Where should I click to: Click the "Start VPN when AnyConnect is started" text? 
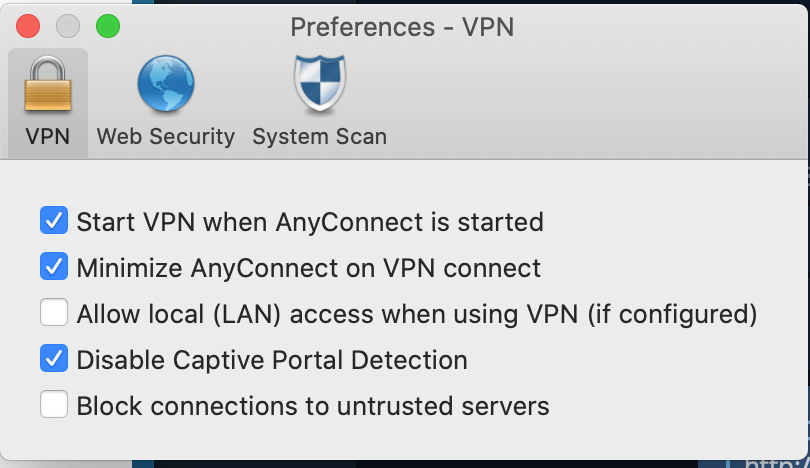(x=310, y=221)
